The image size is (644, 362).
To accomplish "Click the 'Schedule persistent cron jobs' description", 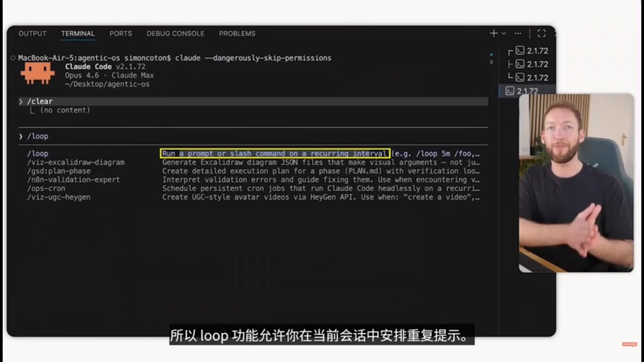I will [321, 188].
